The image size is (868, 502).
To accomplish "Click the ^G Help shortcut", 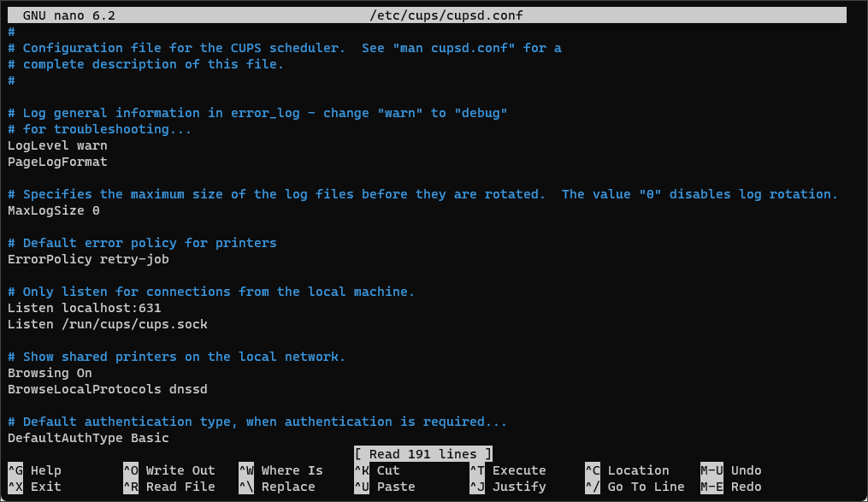I will coord(34,470).
